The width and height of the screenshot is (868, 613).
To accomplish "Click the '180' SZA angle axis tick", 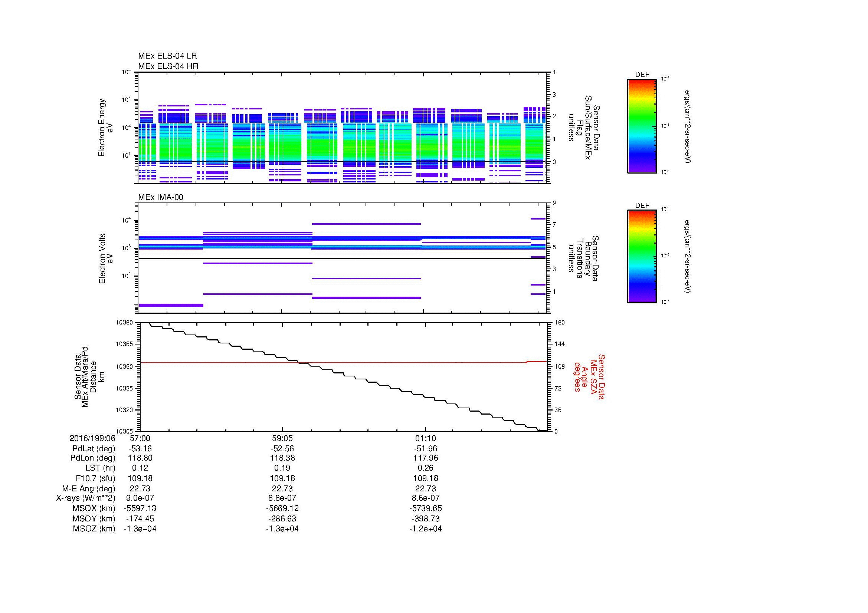I will pyautogui.click(x=560, y=323).
